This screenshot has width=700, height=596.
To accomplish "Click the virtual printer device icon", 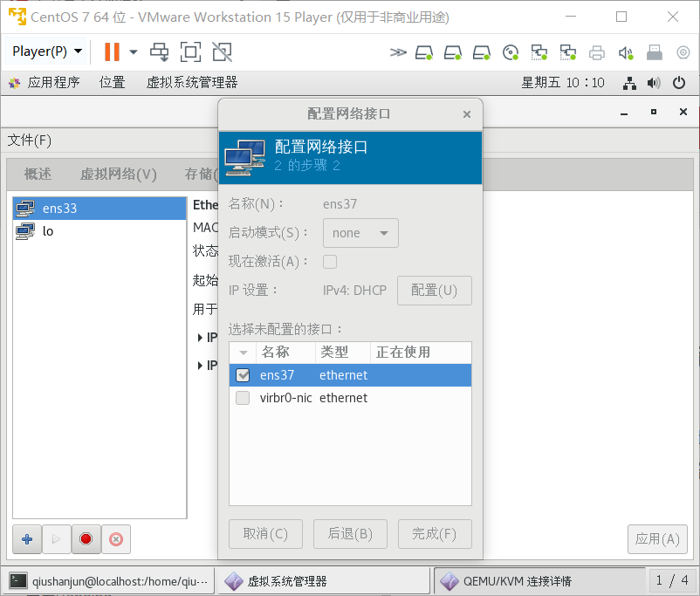I will 597,52.
